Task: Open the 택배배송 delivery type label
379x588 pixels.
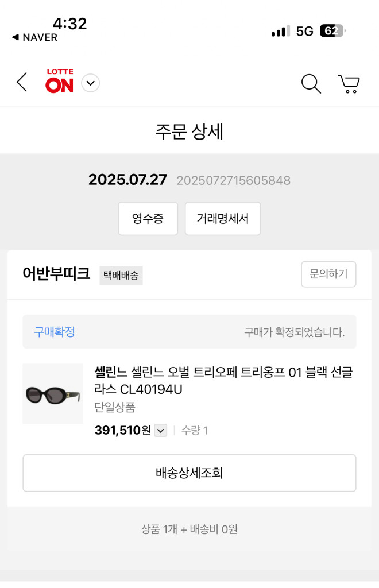Action: [121, 276]
